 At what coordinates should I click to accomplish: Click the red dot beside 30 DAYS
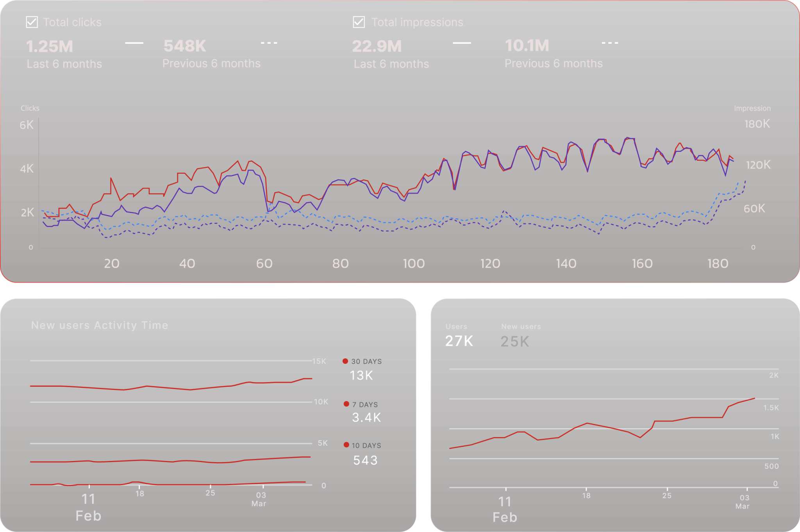tap(345, 361)
